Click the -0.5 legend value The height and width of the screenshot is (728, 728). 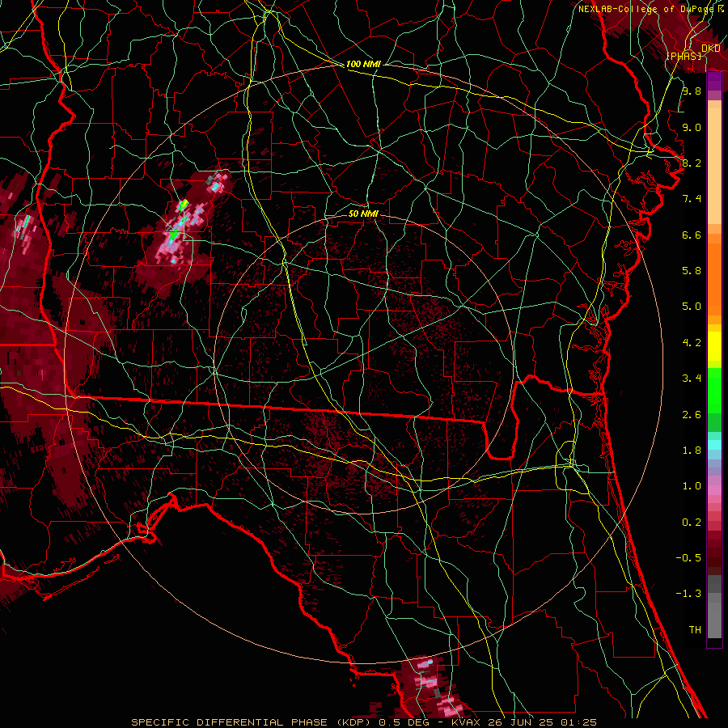coord(688,558)
